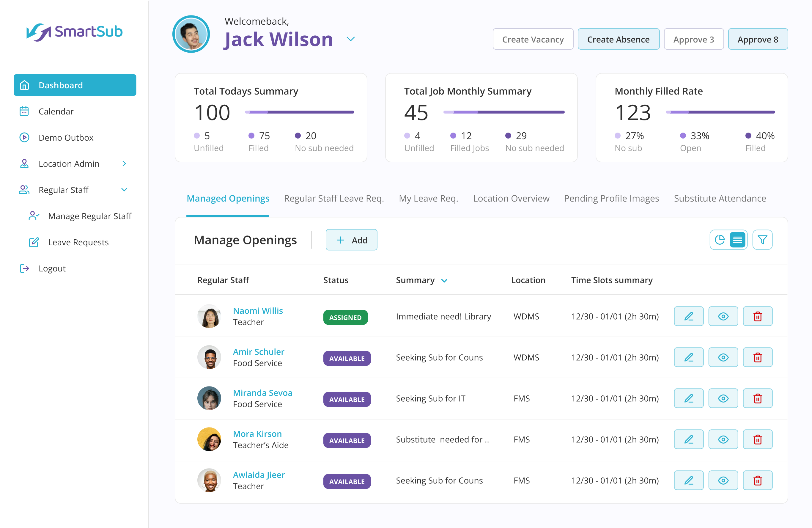Image resolution: width=812 pixels, height=528 pixels.
Task: Click the Create Absence button
Action: (619, 39)
